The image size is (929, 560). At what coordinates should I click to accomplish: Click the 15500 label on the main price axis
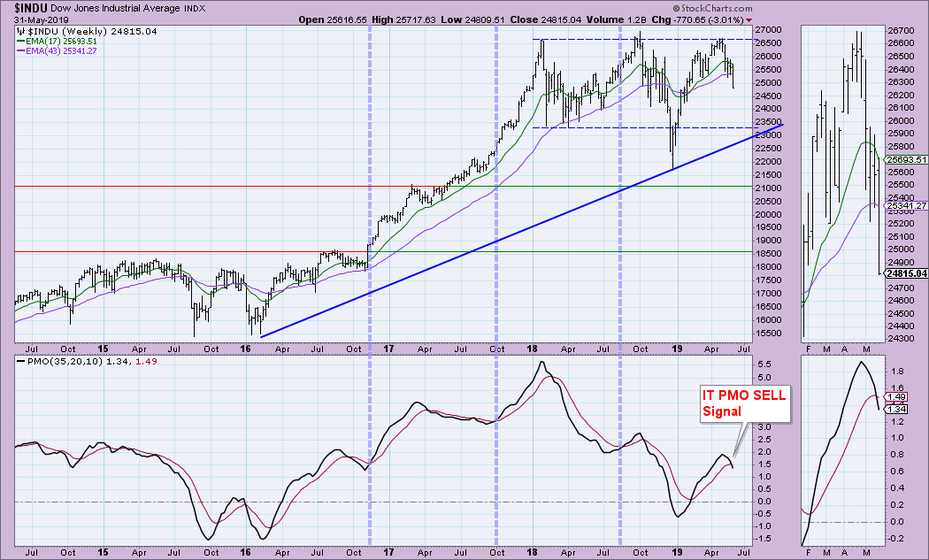769,333
